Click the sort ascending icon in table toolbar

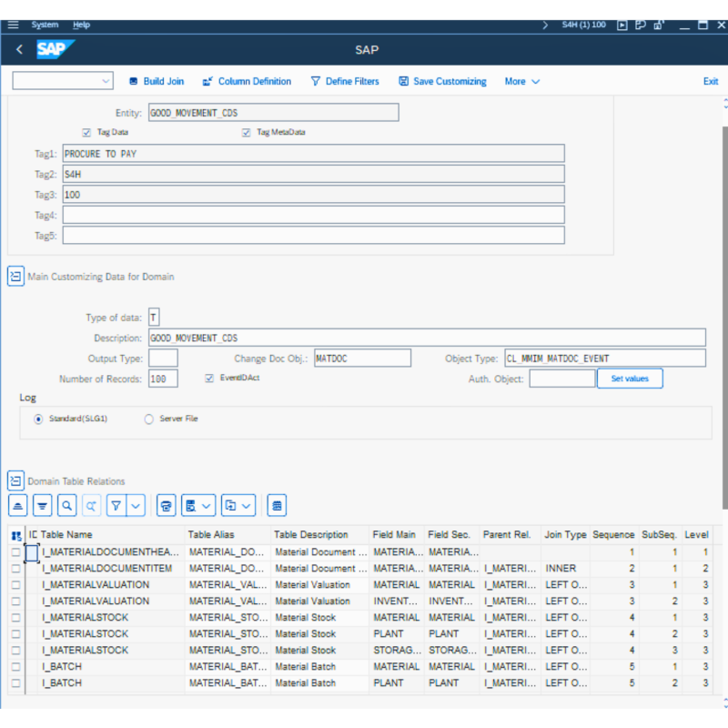coord(17,505)
